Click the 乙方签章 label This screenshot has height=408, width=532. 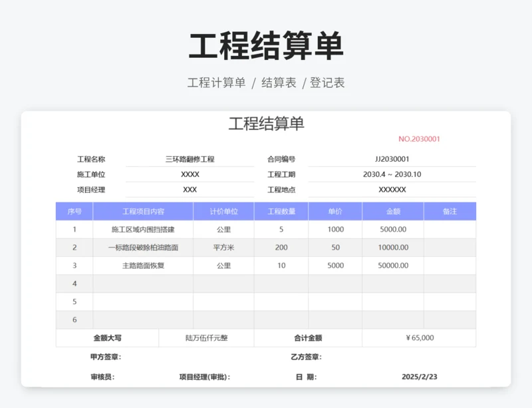[306, 357]
